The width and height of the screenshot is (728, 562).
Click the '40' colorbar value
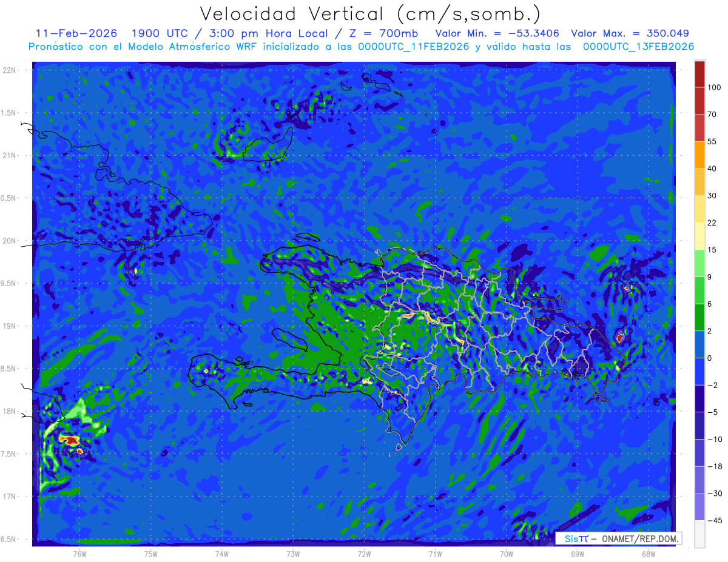point(712,169)
